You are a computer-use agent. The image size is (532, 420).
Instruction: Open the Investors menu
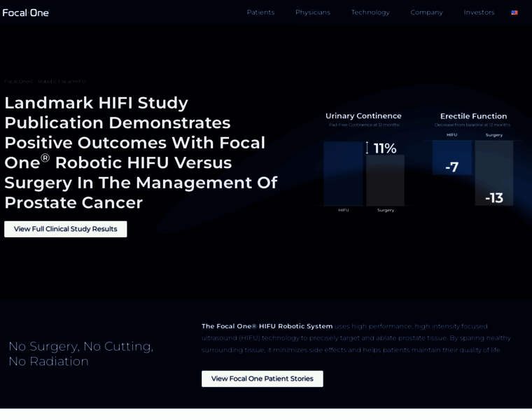coord(479,13)
